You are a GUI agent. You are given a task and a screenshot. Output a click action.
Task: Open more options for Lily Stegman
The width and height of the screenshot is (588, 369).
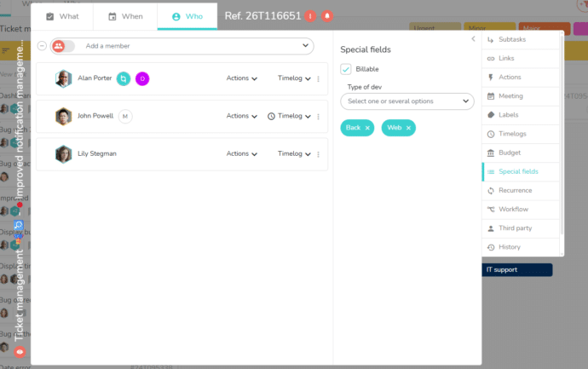click(319, 154)
